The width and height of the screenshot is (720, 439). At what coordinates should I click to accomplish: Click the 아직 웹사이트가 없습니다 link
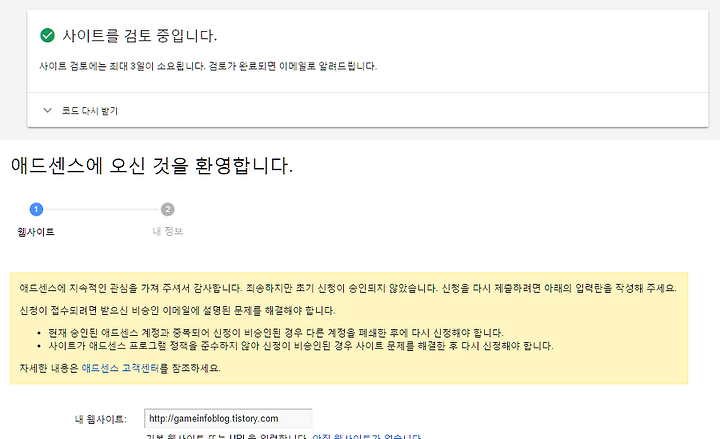(366, 436)
